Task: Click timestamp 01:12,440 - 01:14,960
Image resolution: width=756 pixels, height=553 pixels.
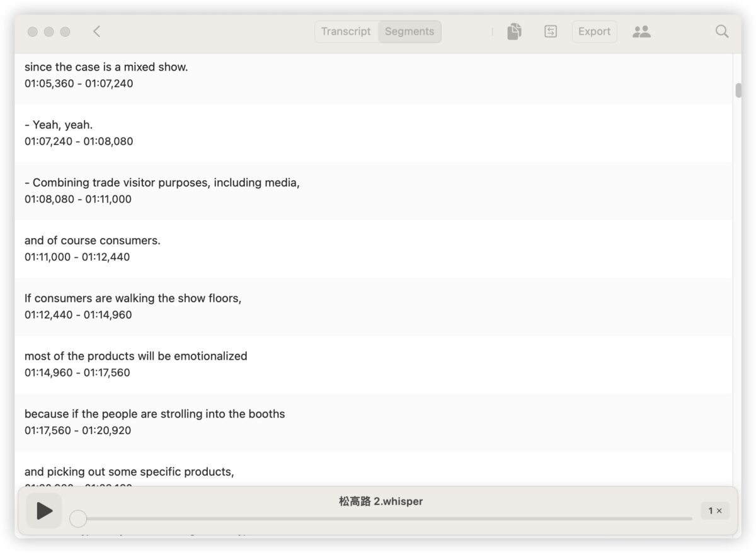Action: 78,315
